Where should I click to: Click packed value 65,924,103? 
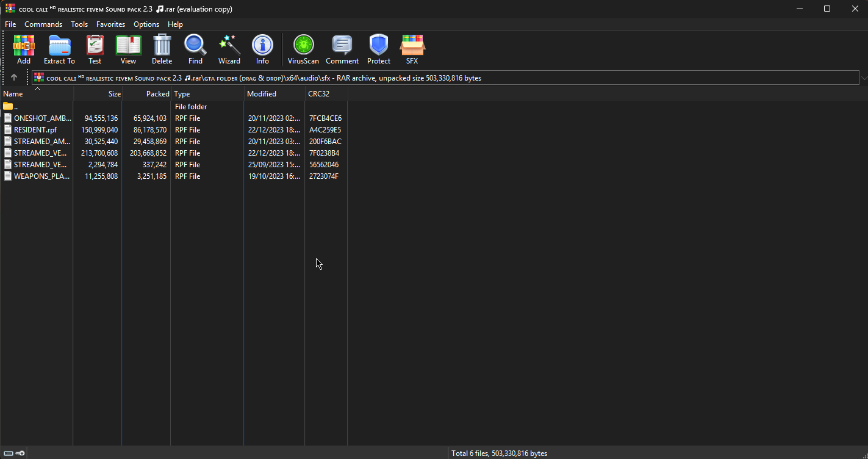[150, 118]
